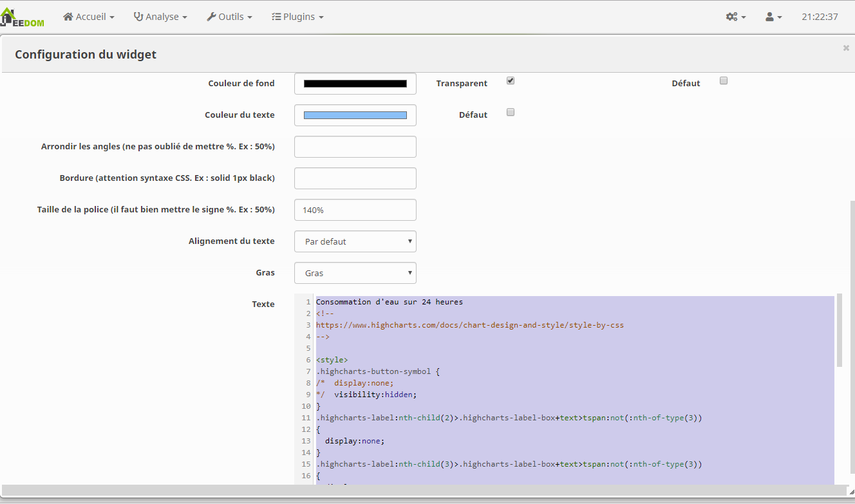Uncheck the Transparent checkbox
The width and height of the screenshot is (855, 504).
511,81
